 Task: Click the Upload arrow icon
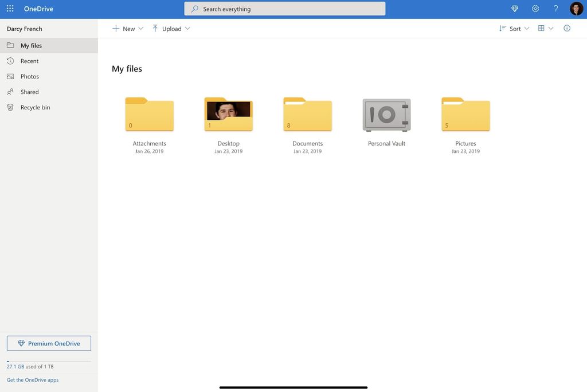click(x=155, y=28)
